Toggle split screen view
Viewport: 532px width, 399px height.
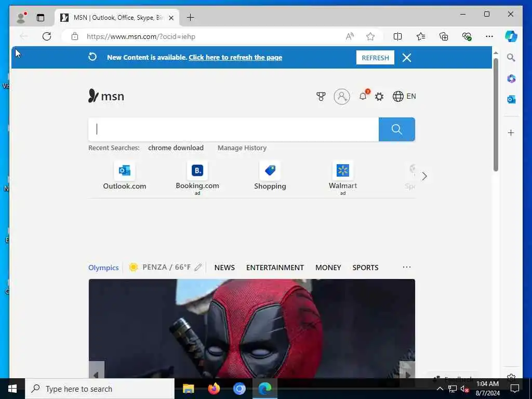(397, 36)
